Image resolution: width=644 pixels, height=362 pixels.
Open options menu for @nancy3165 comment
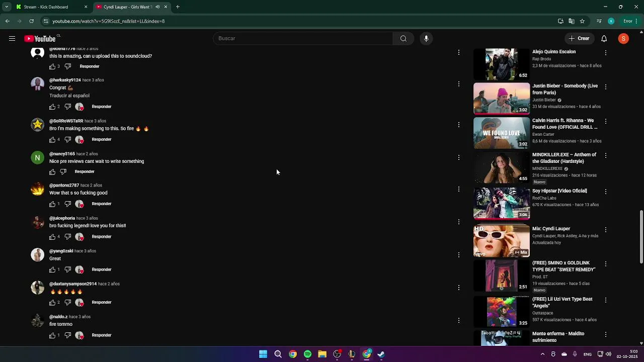(458, 157)
